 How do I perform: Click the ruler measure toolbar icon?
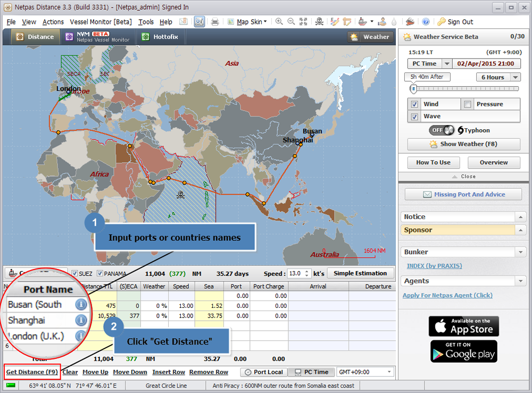click(x=347, y=21)
